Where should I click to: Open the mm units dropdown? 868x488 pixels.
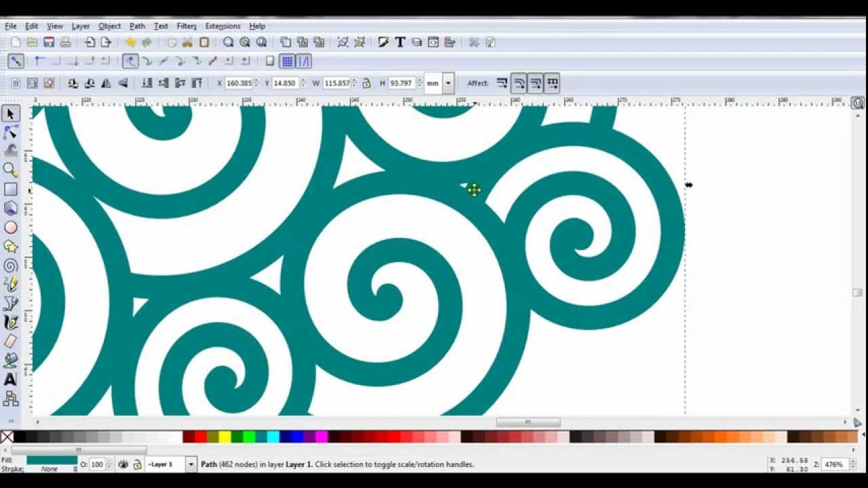click(x=448, y=83)
